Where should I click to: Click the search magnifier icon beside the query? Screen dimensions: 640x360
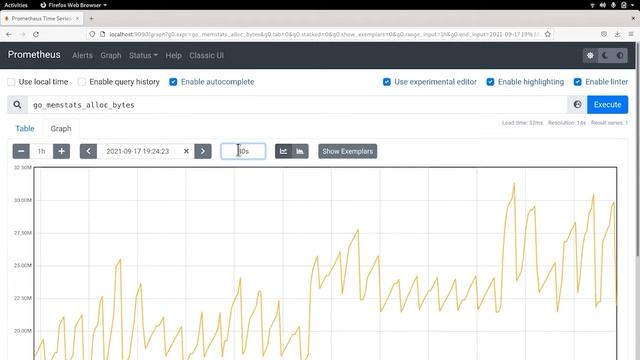click(17, 105)
